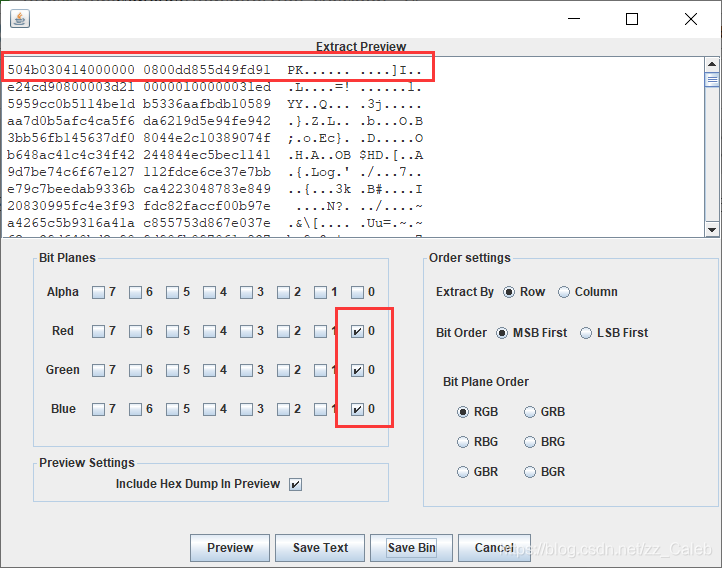
Task: Check Alpha bit plane 6
Action: tap(135, 292)
